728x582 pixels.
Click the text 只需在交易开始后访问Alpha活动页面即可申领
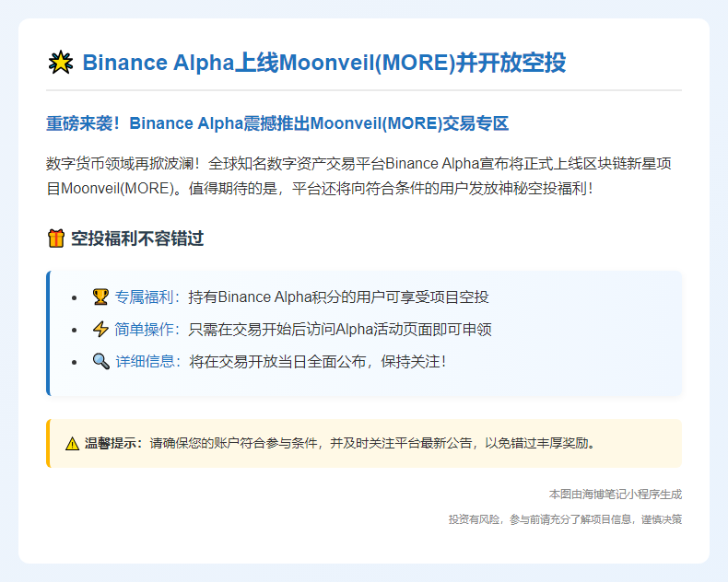[x=340, y=330]
